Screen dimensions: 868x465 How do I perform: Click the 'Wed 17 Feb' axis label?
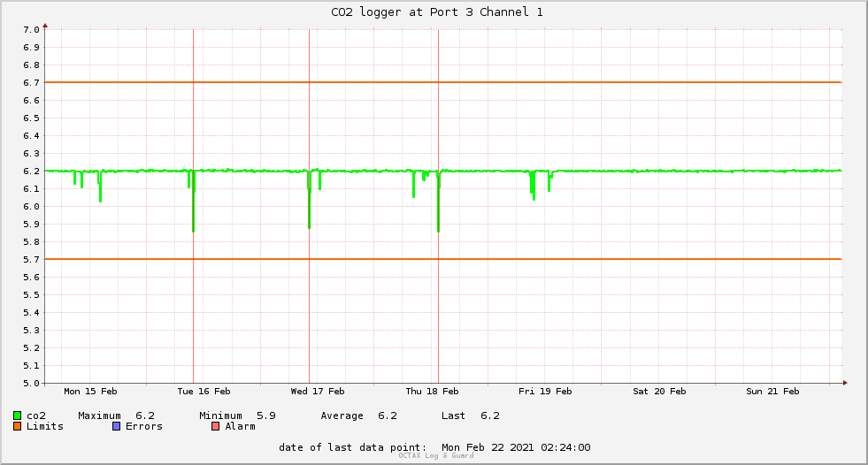tap(317, 392)
